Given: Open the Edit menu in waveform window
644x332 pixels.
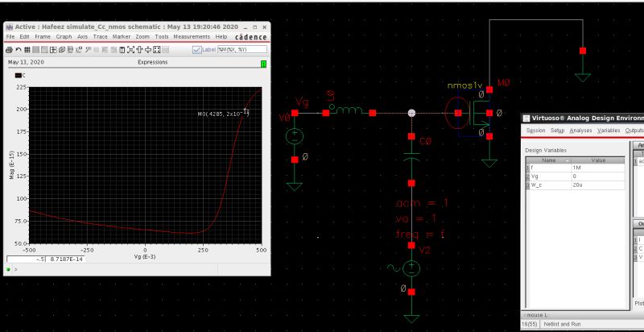Looking at the screenshot, I should (25, 36).
